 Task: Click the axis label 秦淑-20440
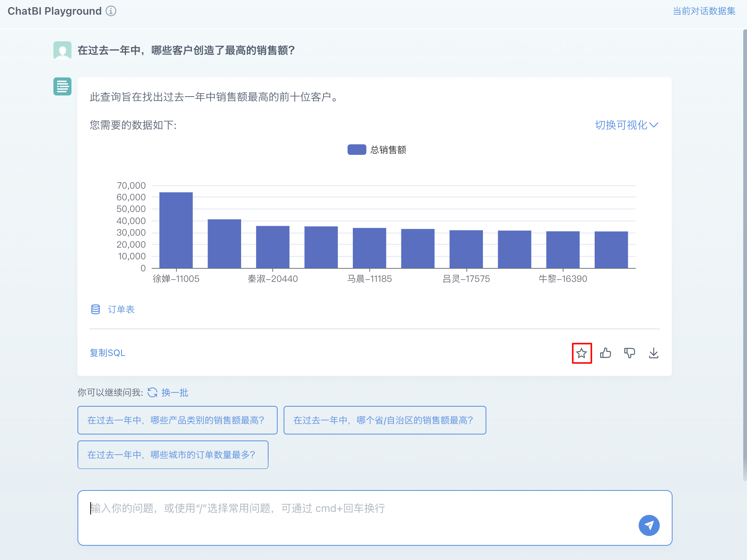coord(273,279)
